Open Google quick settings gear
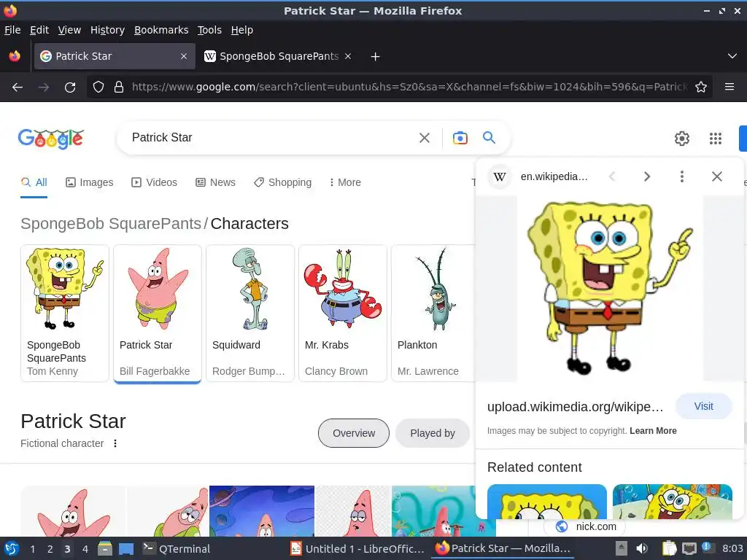 coord(682,139)
